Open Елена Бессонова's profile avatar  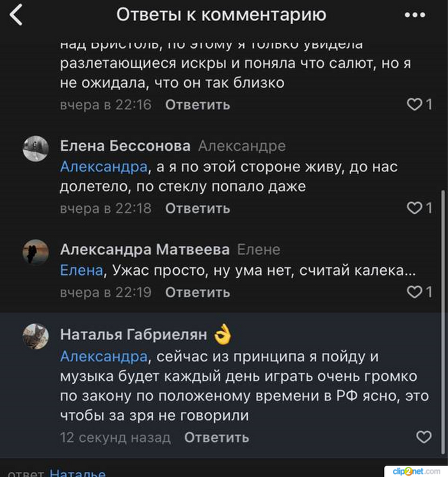pos(36,148)
